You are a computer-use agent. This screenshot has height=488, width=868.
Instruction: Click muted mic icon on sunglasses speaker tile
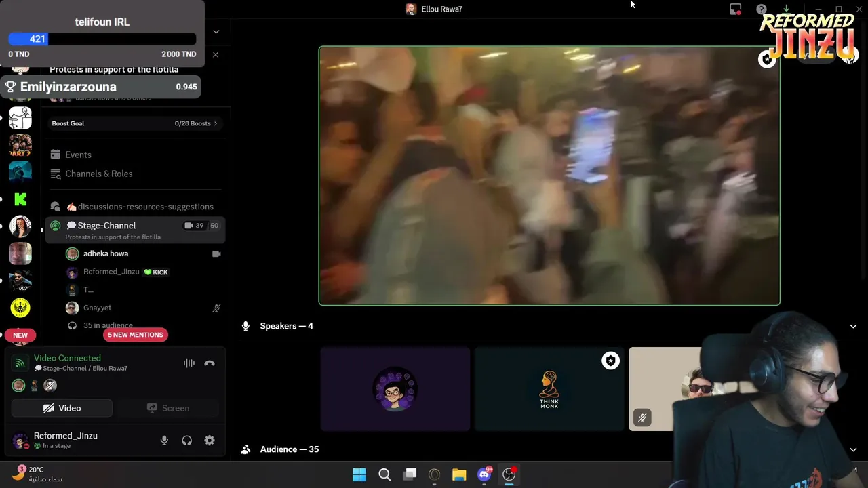coord(642,418)
